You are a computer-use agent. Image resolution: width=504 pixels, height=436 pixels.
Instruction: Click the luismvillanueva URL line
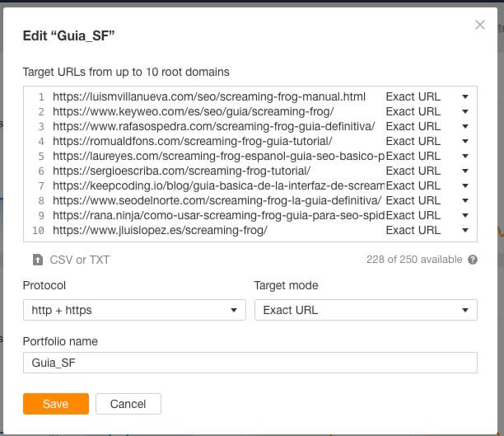pyautogui.click(x=209, y=96)
